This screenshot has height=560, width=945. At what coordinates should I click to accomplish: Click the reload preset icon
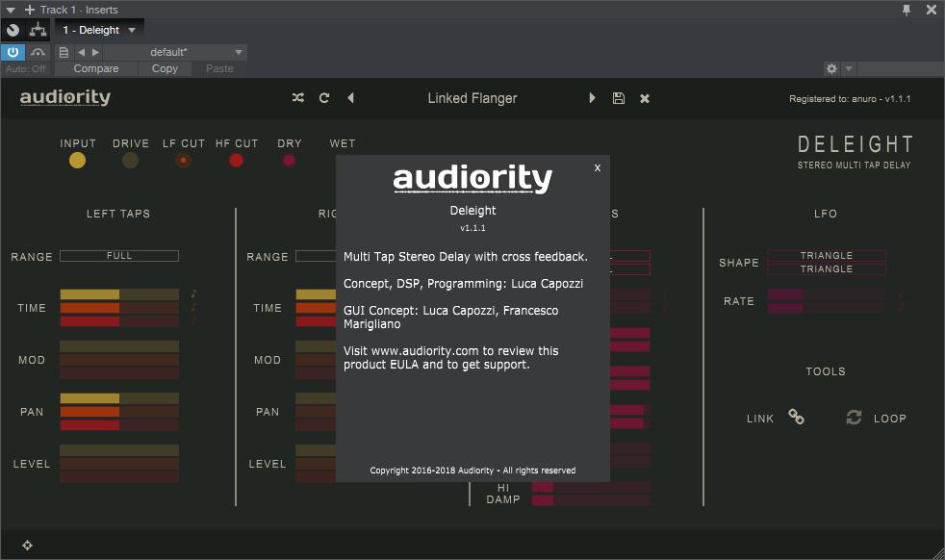tap(324, 97)
